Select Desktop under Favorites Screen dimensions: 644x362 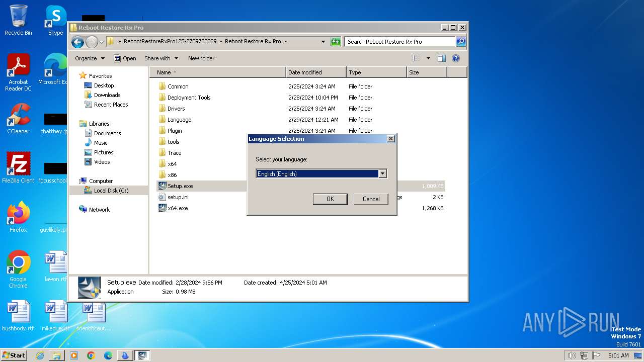pos(99,85)
